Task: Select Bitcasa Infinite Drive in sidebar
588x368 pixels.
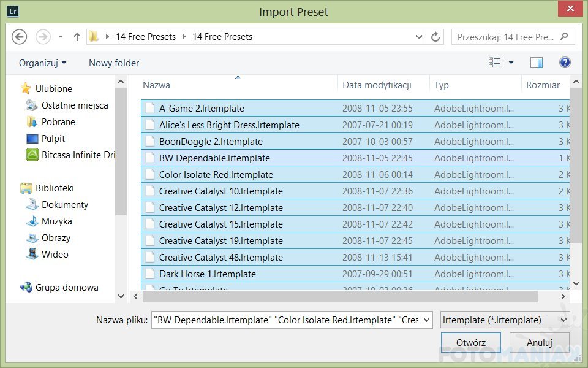Action: pyautogui.click(x=78, y=155)
